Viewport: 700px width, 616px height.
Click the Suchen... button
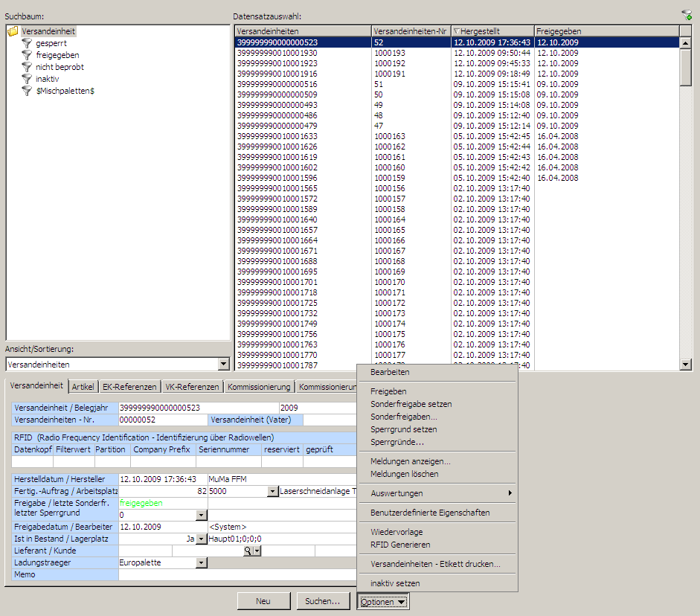(323, 601)
